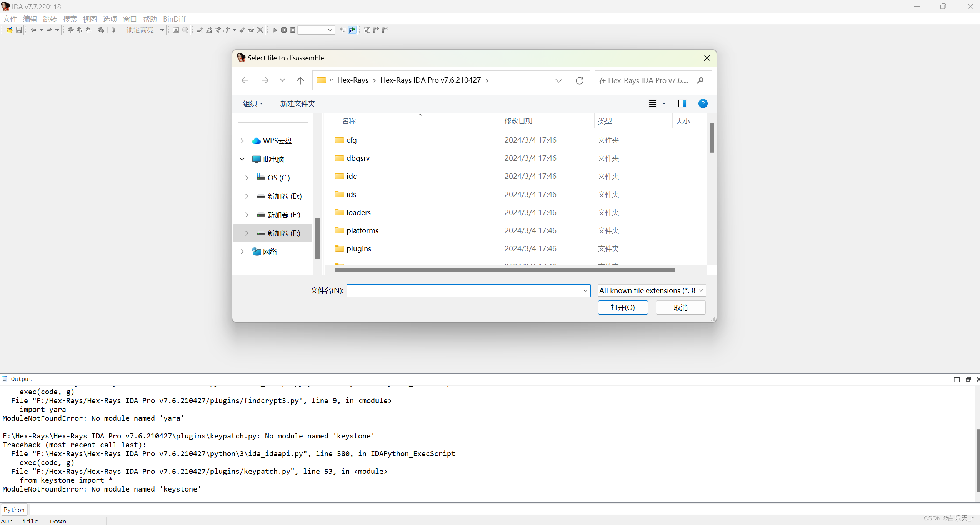Select 新加卷 (D:) in navigation pane
980x525 pixels.
point(284,196)
